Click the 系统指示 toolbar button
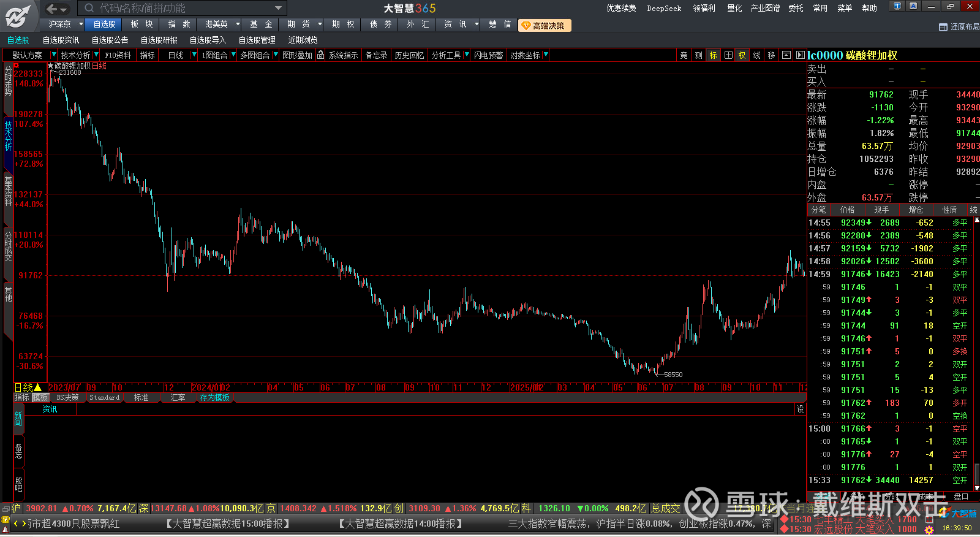This screenshot has height=537, width=980. coord(343,55)
